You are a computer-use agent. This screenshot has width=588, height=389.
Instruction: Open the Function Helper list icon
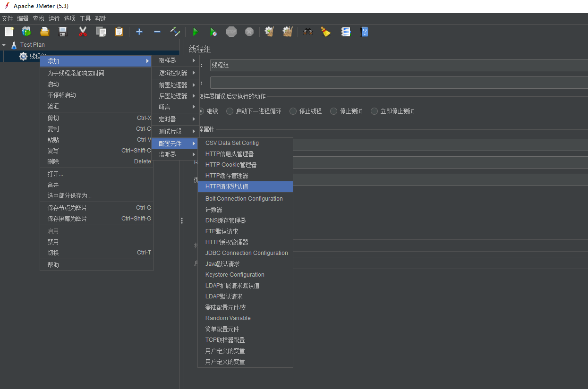[346, 32]
